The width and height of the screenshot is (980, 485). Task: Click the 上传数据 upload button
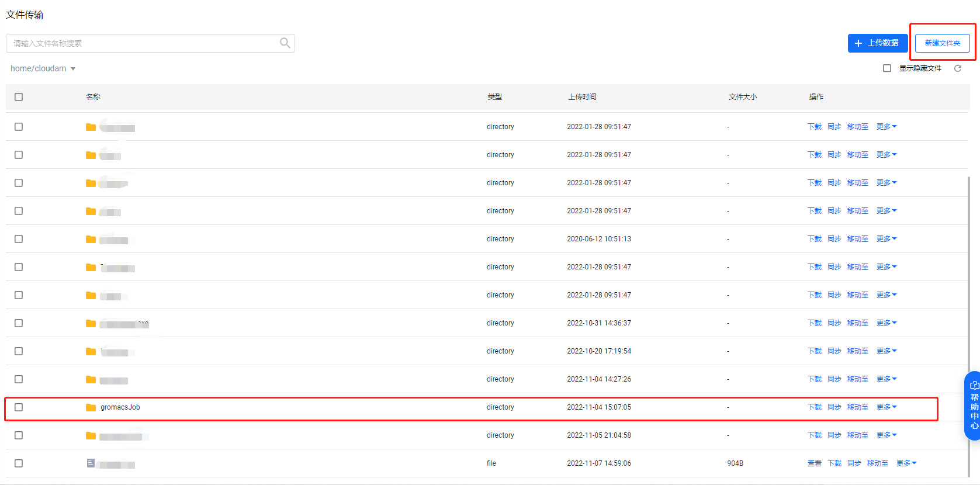pos(877,43)
